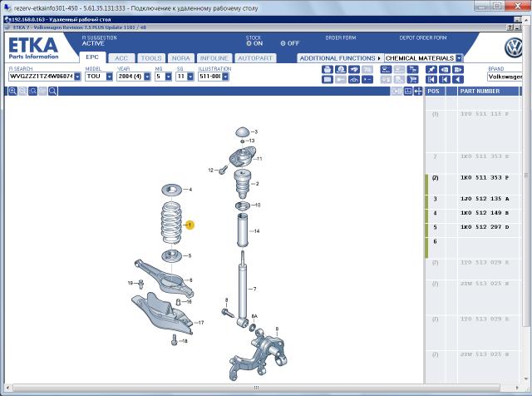Click callout 14 on protective tube
Viewport: 532px width, 396px height.
tap(257, 231)
